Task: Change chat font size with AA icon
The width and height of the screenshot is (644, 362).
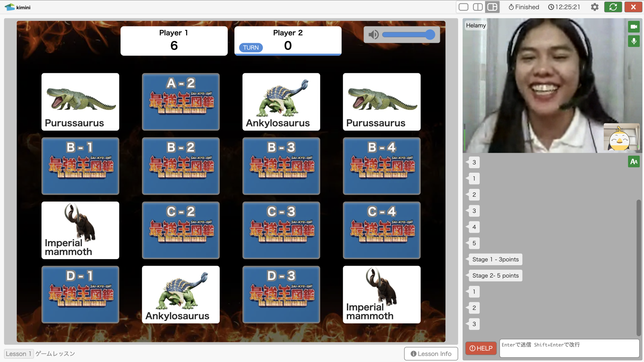Action: click(x=634, y=162)
